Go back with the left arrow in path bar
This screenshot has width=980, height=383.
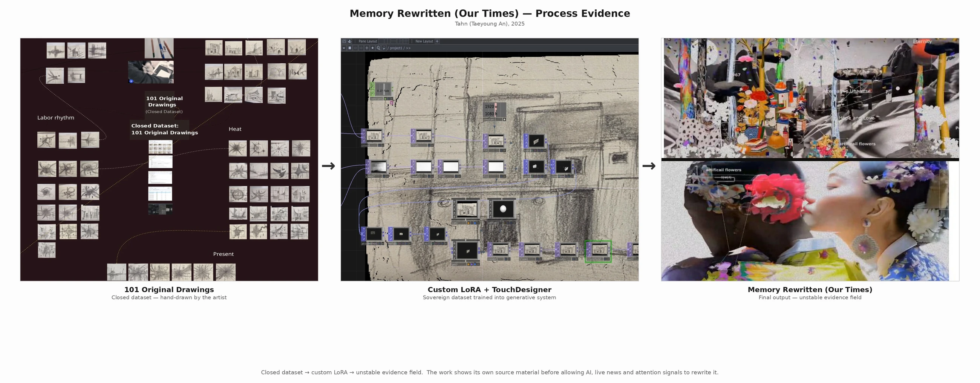pyautogui.click(x=356, y=48)
